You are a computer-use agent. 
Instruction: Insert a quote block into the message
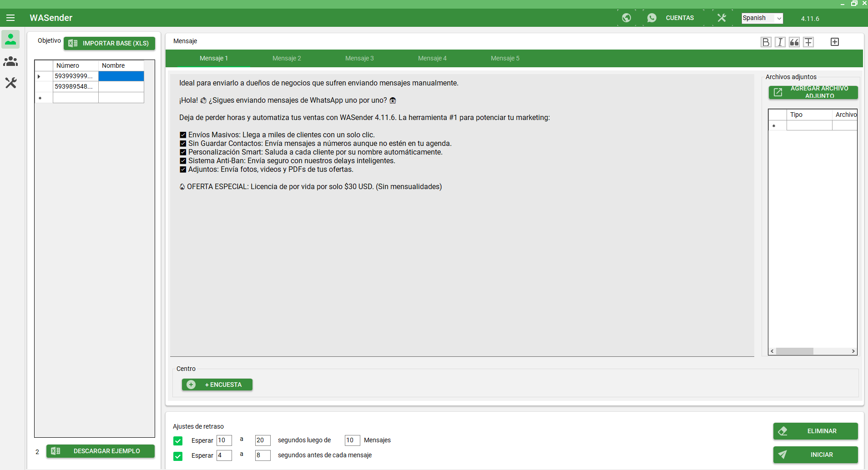794,42
